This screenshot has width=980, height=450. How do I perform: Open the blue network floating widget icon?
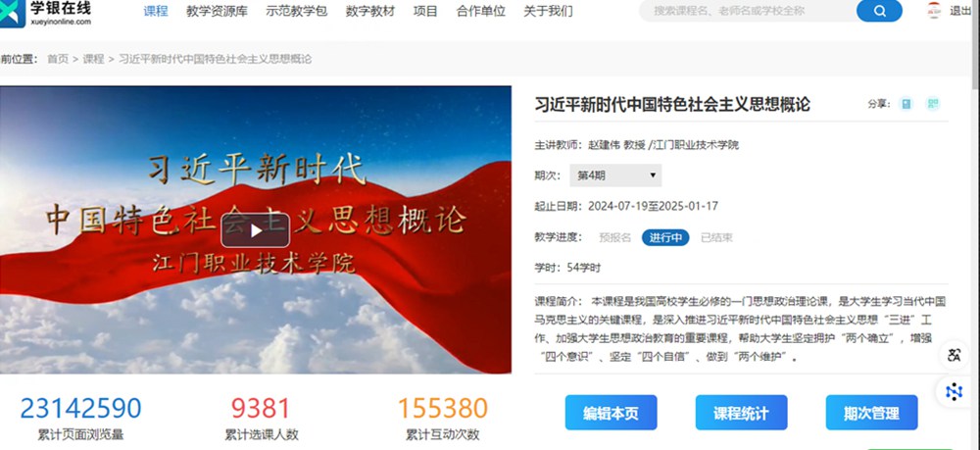pos(954,392)
